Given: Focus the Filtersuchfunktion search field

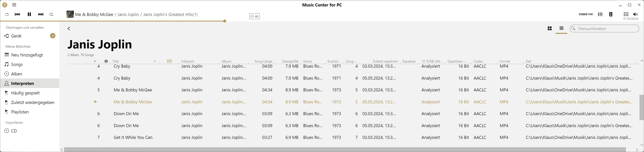Looking at the screenshot, I should pyautogui.click(x=604, y=28).
